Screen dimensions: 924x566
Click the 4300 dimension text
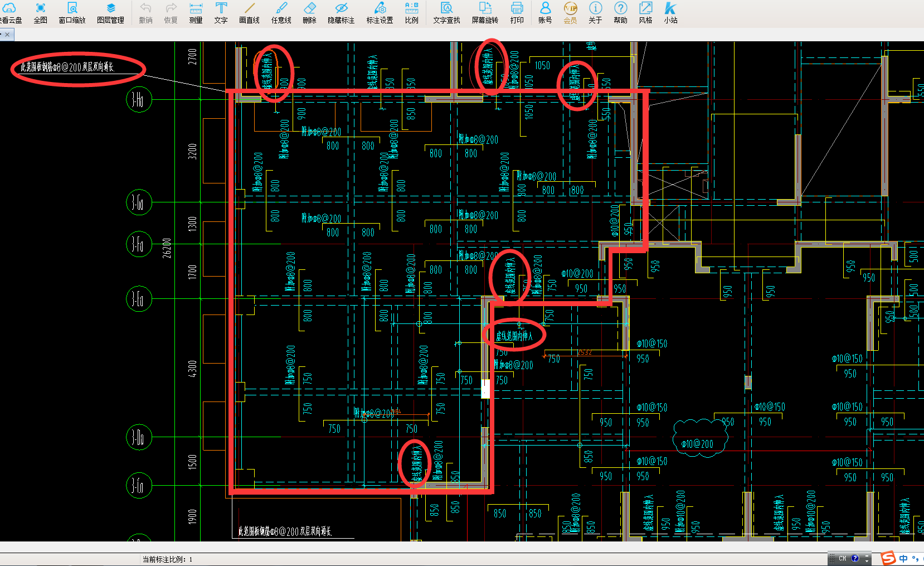click(192, 369)
